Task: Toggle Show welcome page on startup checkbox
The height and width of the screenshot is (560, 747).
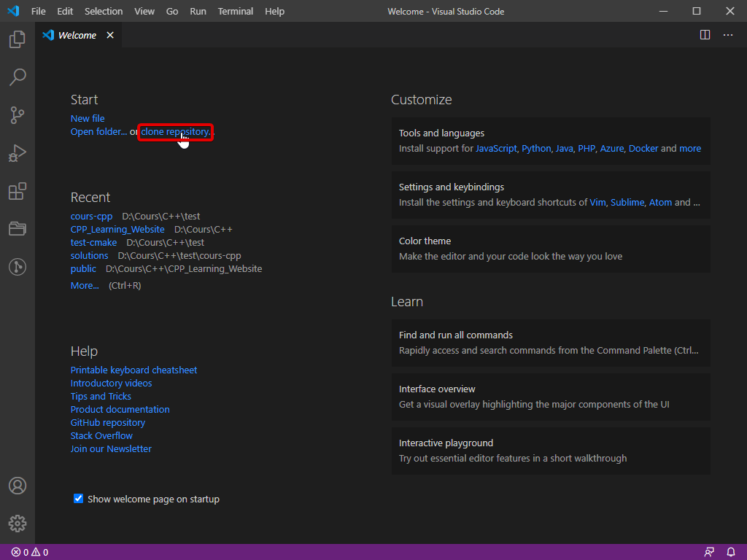Action: [x=78, y=499]
